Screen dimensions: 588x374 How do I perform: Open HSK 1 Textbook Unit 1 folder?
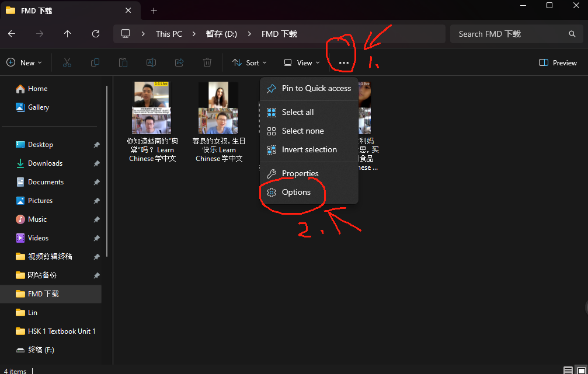click(x=61, y=331)
